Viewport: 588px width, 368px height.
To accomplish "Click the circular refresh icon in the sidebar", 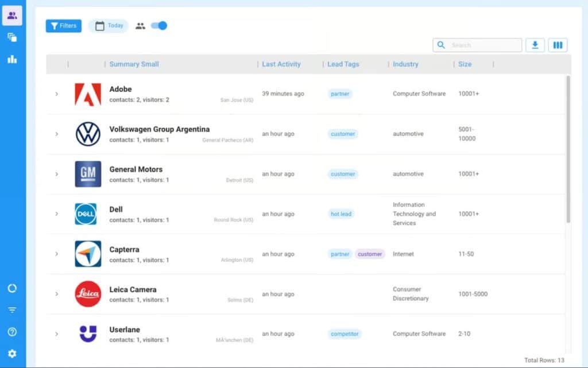I will click(12, 288).
